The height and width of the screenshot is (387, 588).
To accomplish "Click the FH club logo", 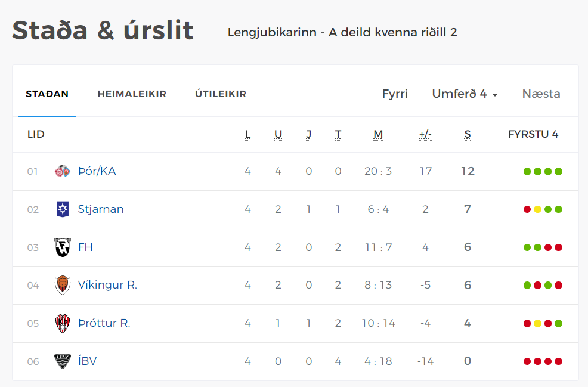I will [62, 247].
